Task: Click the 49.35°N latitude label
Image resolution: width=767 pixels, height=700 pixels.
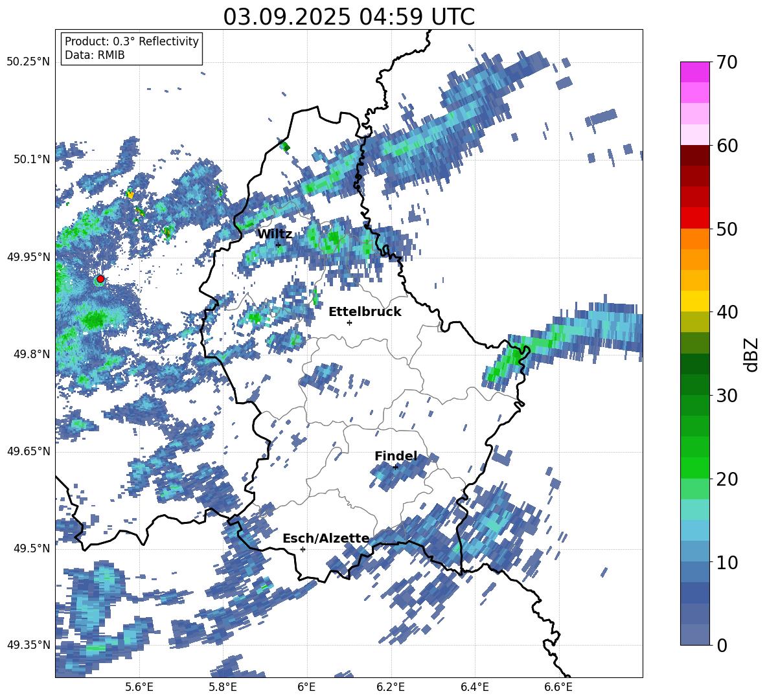Action: click(x=29, y=645)
